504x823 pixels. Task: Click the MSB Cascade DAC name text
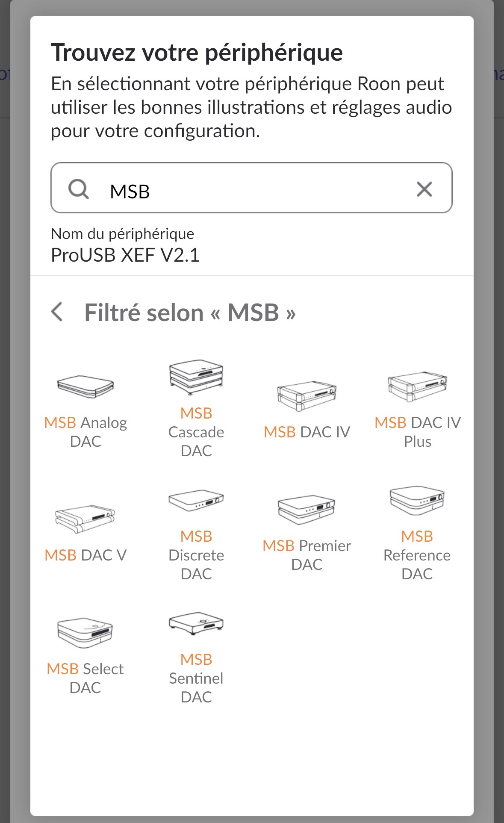click(x=196, y=432)
